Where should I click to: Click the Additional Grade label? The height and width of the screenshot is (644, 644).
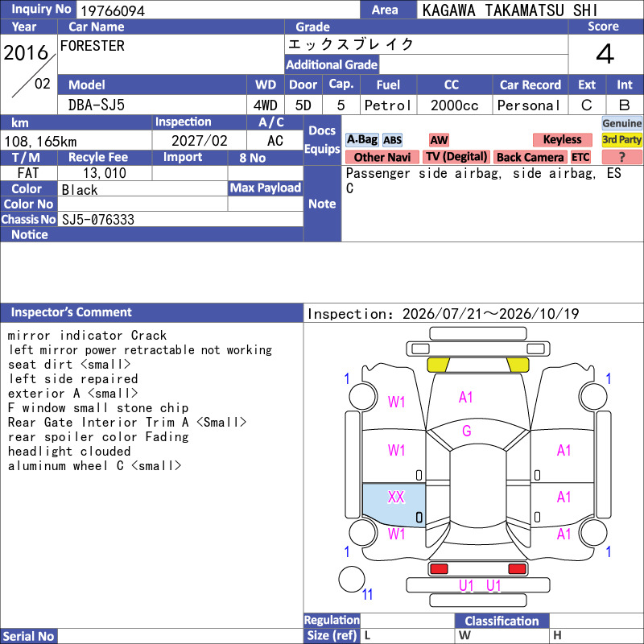pos(332,64)
